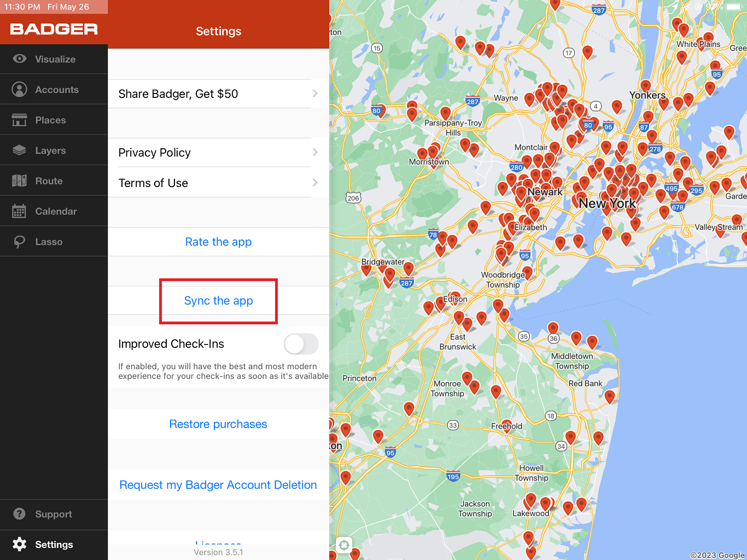The image size is (747, 560).
Task: Open Privacy Policy chevron
Action: click(315, 152)
